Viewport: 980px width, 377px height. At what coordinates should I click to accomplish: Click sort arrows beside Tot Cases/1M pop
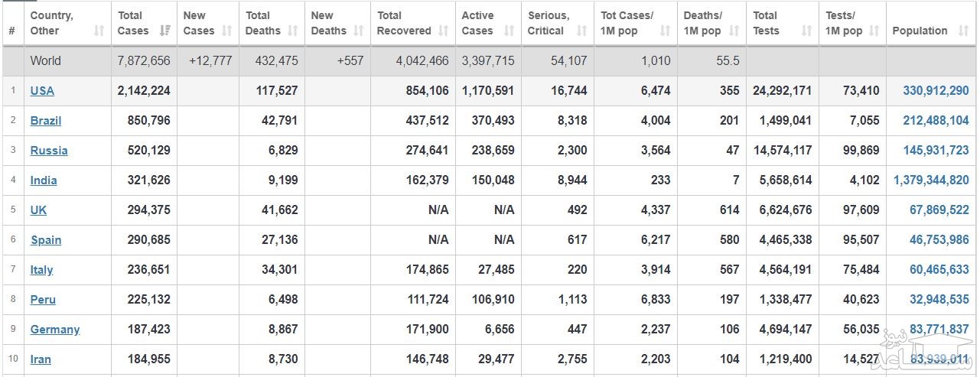(x=665, y=31)
